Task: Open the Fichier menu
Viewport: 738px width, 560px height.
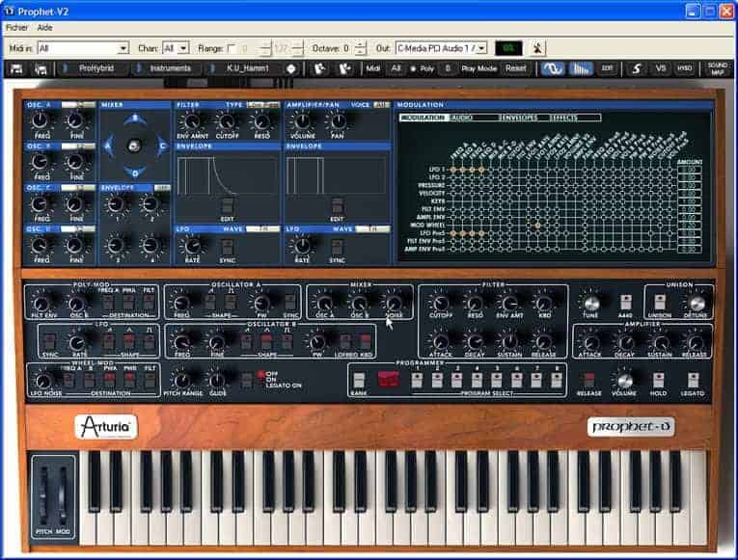Action: (16, 27)
